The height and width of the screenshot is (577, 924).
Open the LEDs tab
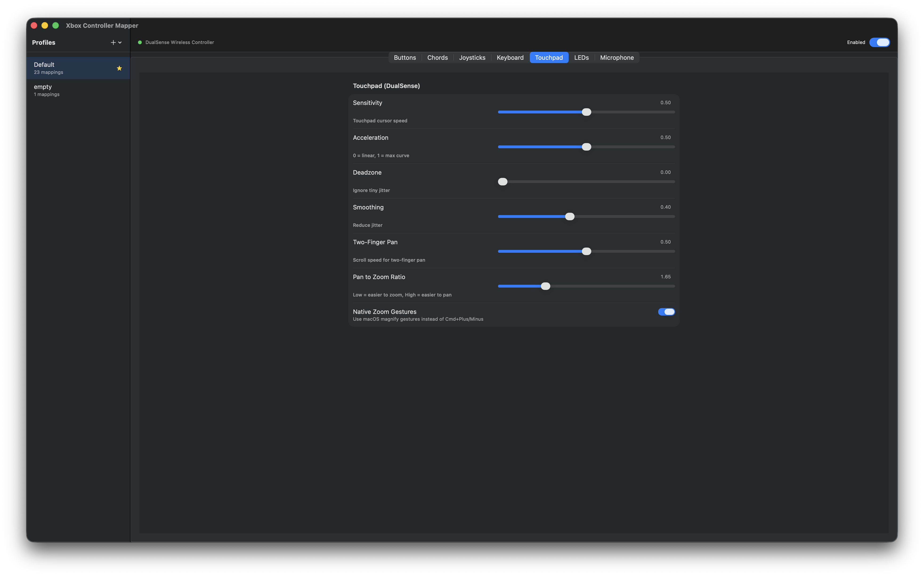point(581,57)
